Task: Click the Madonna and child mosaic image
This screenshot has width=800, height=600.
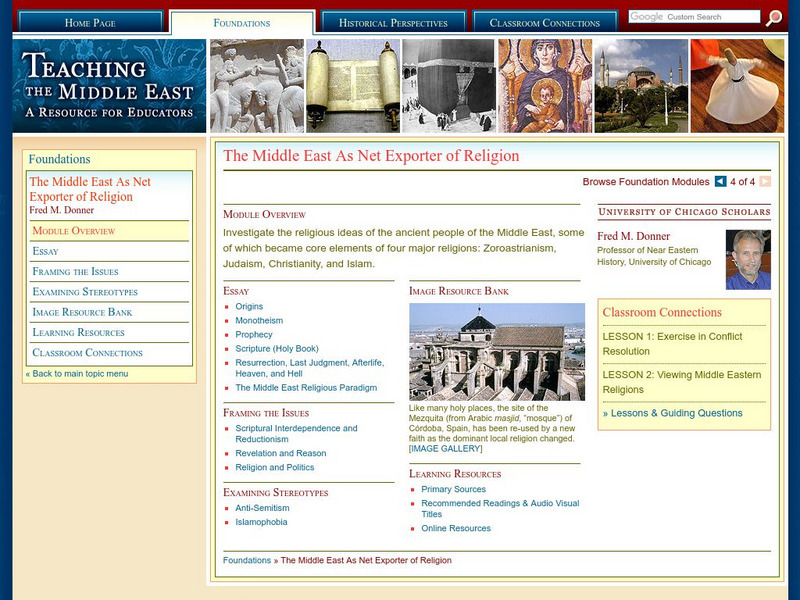Action: (545, 86)
